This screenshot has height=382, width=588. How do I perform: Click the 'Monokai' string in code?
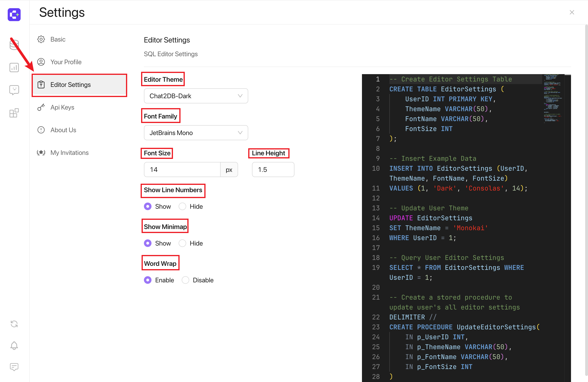coord(470,228)
